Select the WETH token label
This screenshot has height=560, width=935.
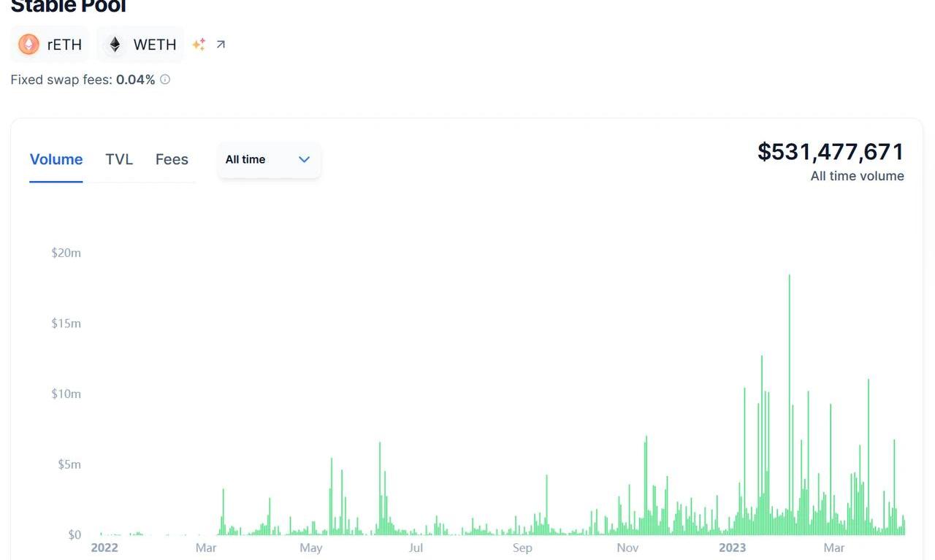click(155, 45)
